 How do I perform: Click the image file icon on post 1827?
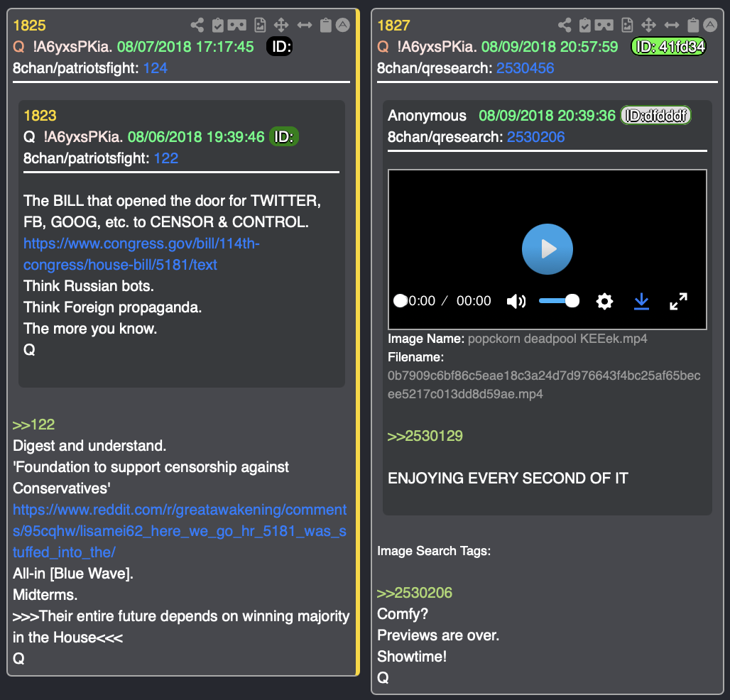628,25
